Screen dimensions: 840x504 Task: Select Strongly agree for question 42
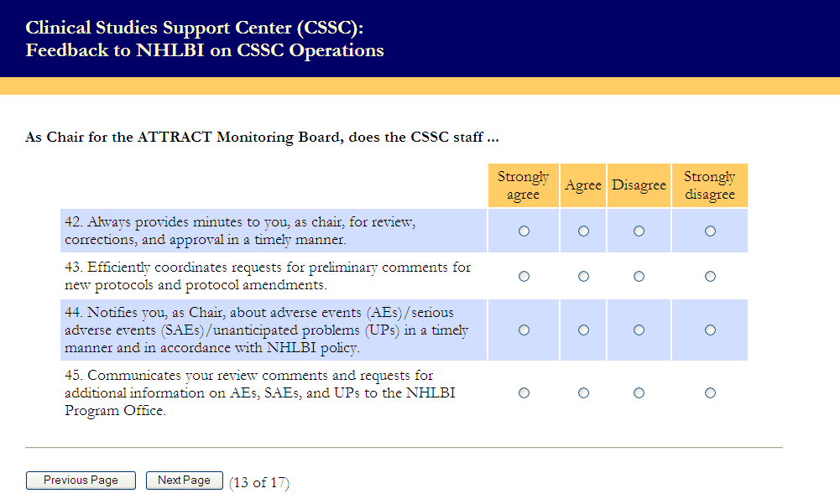(x=524, y=231)
